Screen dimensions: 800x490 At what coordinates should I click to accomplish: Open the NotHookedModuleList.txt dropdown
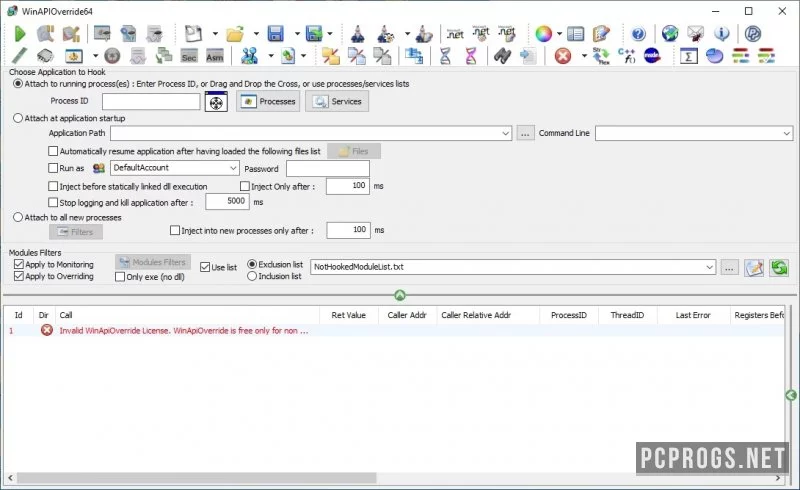pyautogui.click(x=709, y=267)
